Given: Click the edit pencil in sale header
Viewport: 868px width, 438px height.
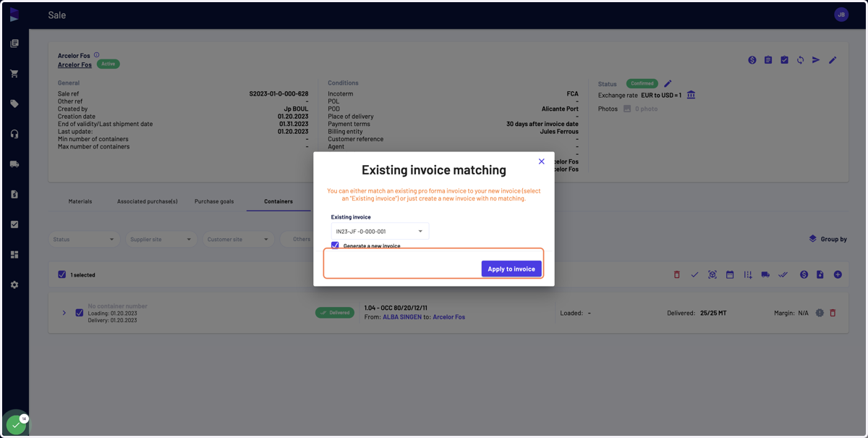Looking at the screenshot, I should tap(833, 60).
